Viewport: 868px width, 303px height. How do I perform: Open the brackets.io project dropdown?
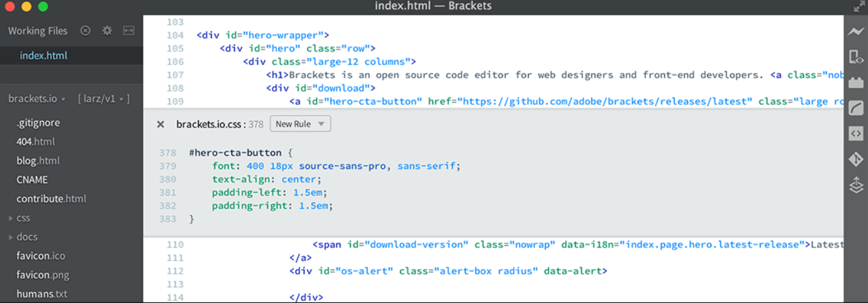[37, 99]
